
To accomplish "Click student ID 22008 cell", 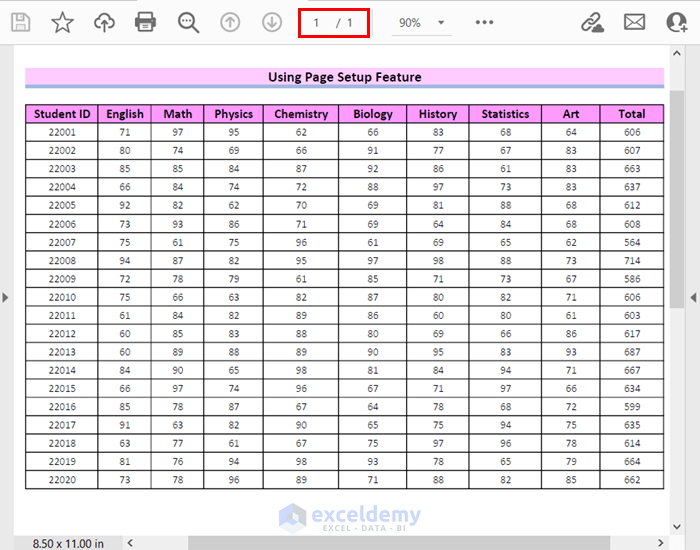I will point(62,261).
